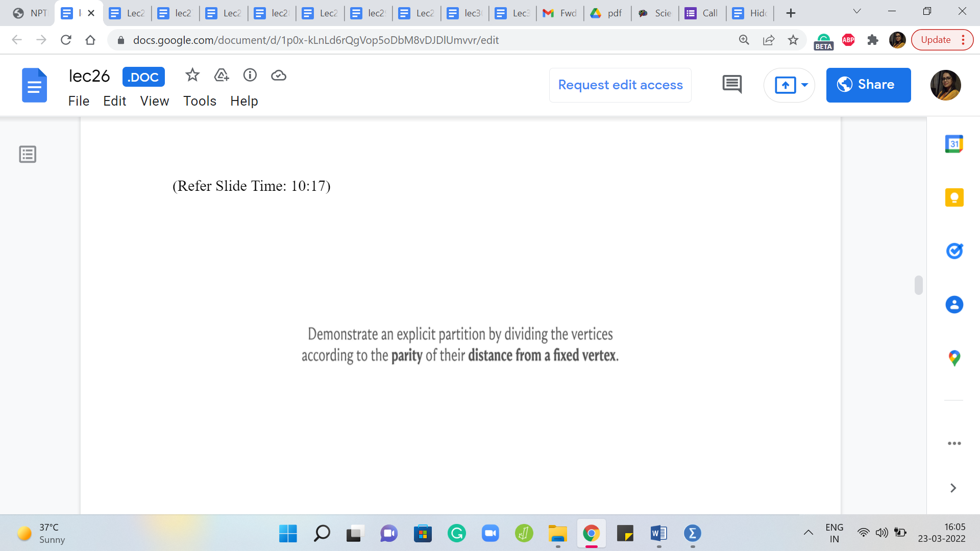Open Google Keep side panel
The image size is (980, 551).
click(953, 197)
